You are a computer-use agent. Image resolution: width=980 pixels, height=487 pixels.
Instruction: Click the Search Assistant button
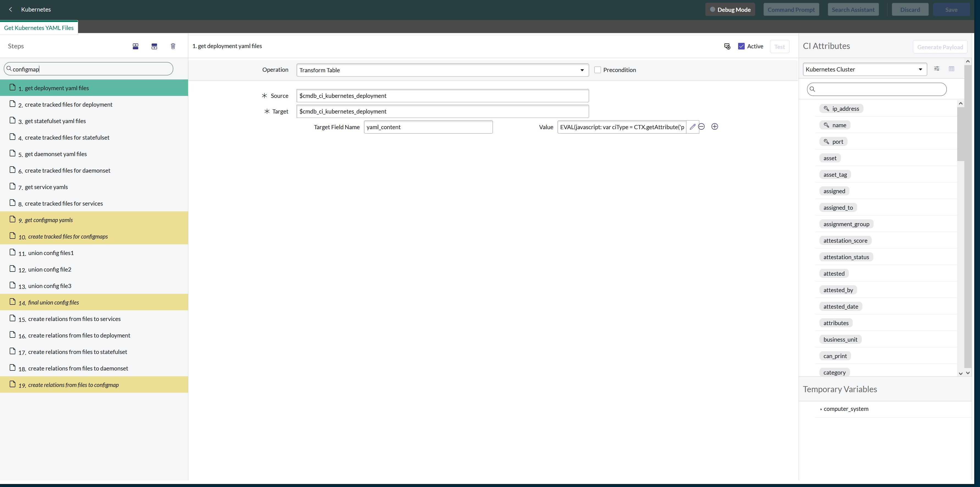click(853, 10)
